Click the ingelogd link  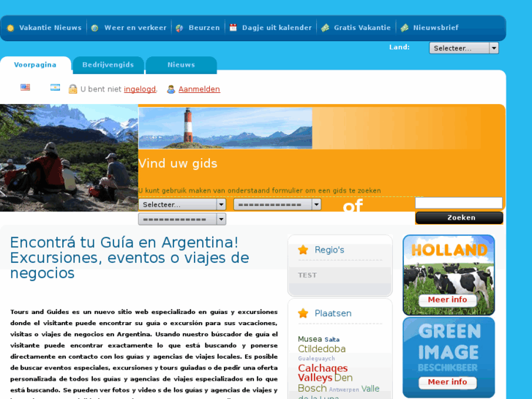pos(140,89)
